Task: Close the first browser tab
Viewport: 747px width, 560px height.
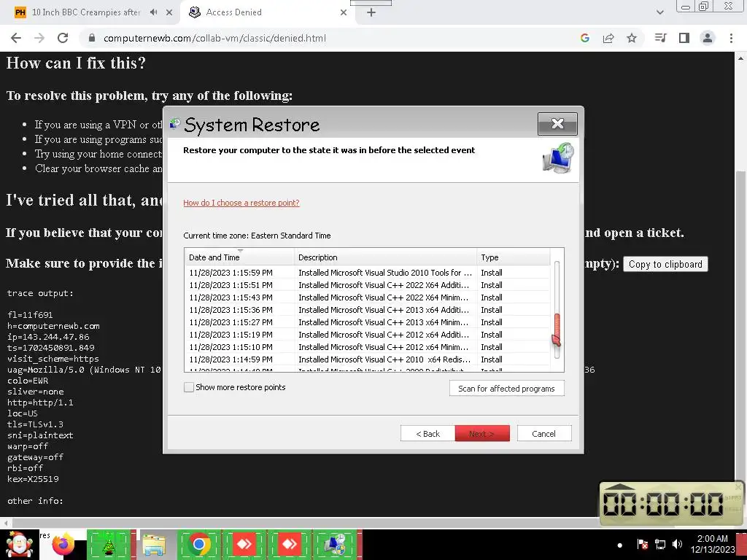Action: [x=169, y=12]
